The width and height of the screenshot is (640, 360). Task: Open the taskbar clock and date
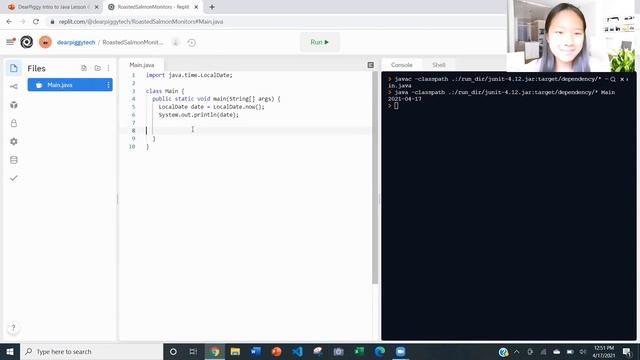(604, 351)
